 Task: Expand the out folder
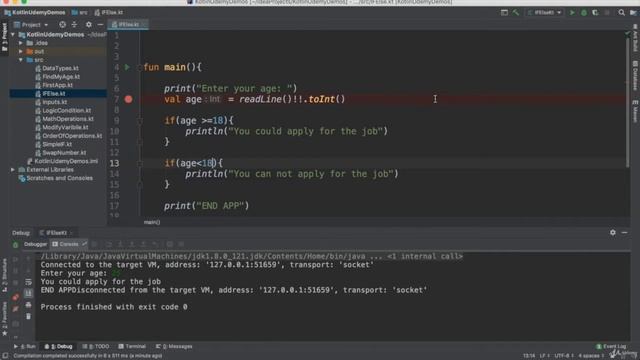pos(21,51)
